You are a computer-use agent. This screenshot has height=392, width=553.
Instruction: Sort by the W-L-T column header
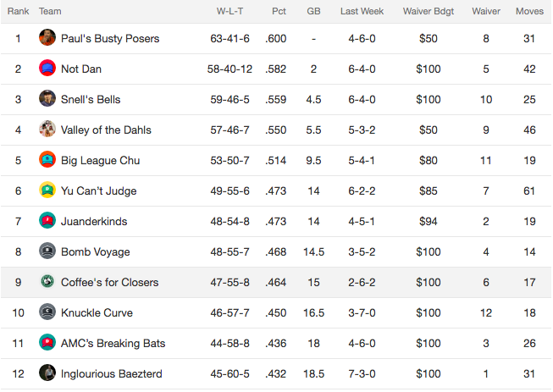pos(229,11)
